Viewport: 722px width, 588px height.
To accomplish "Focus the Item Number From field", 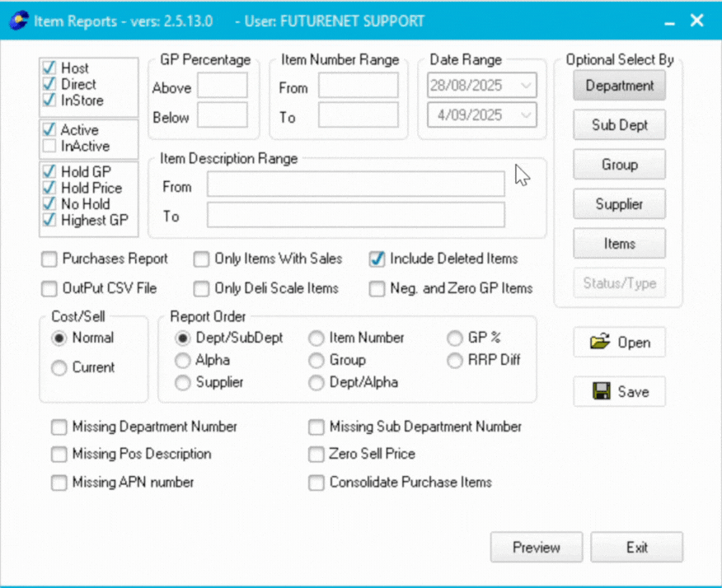I will 358,86.
